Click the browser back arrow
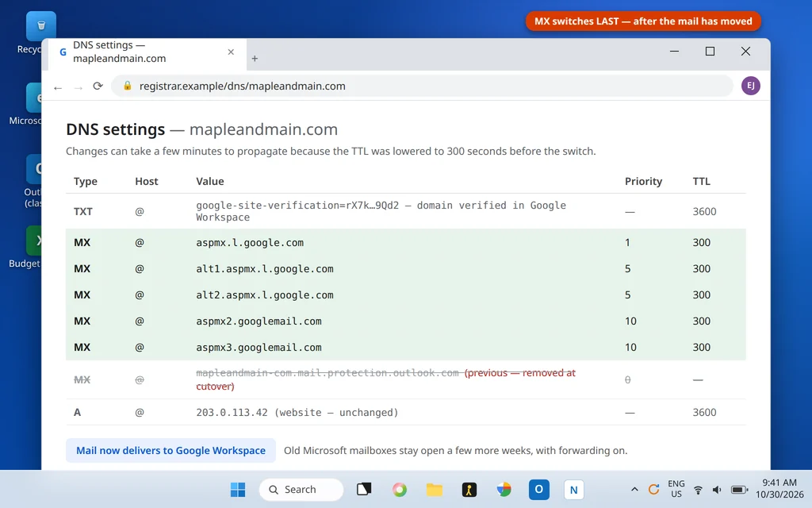 point(58,87)
